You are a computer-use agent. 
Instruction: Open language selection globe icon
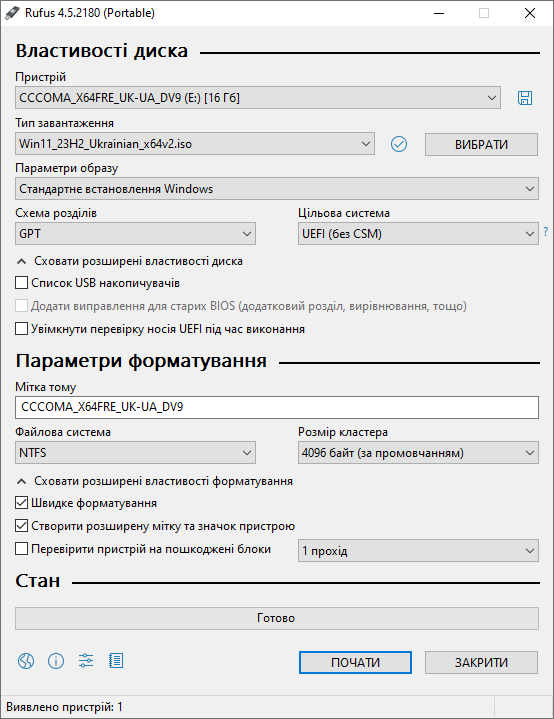click(x=26, y=661)
